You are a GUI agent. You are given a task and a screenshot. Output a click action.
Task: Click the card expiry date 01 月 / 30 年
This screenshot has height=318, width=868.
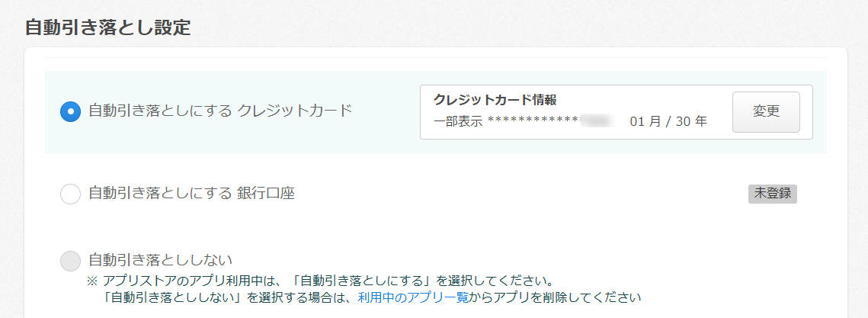pos(668,121)
